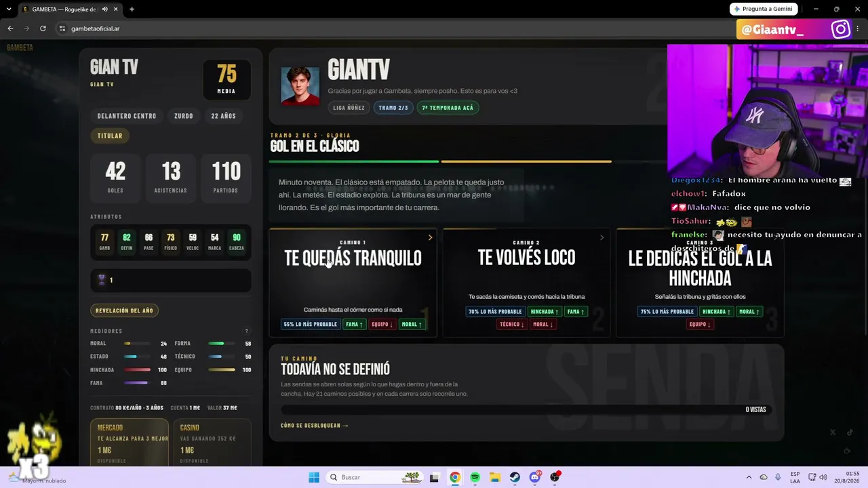Open a new browser tab
Viewport: 868px width, 488px height.
(132, 9)
